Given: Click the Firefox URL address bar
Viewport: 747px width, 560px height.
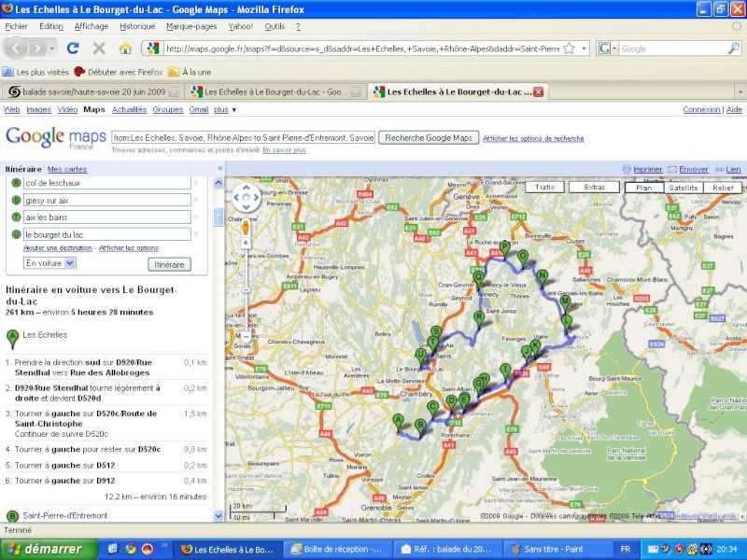Looking at the screenshot, I should (x=362, y=49).
